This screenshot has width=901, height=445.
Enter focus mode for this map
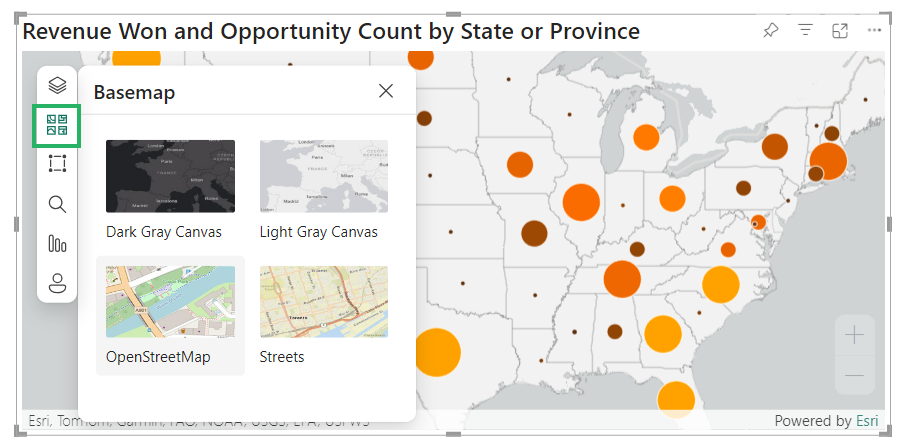(x=840, y=31)
